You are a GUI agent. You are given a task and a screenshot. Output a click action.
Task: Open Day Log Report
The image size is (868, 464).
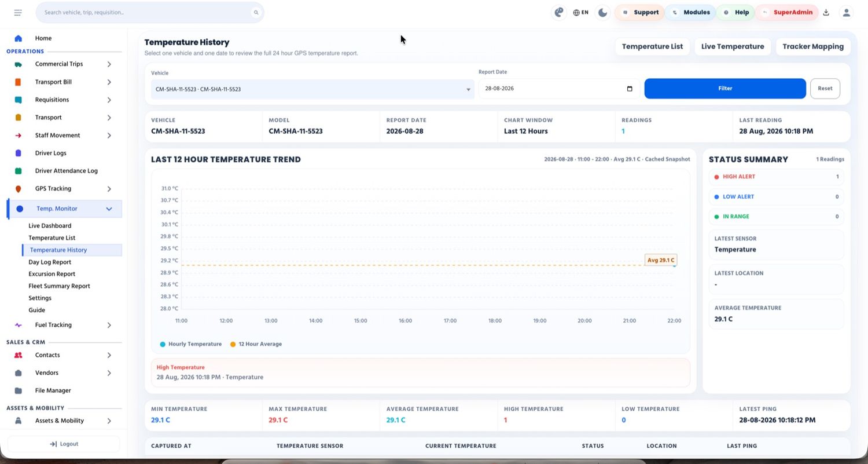[50, 262]
